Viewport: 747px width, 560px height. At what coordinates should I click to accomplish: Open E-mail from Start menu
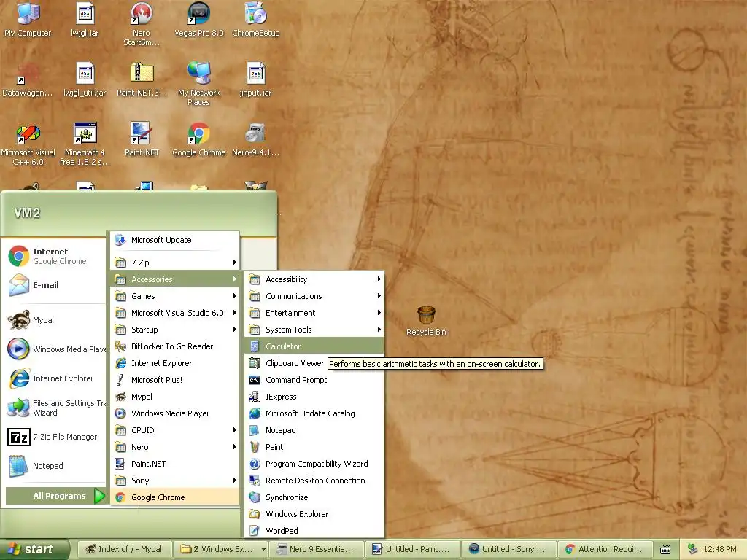click(x=55, y=285)
